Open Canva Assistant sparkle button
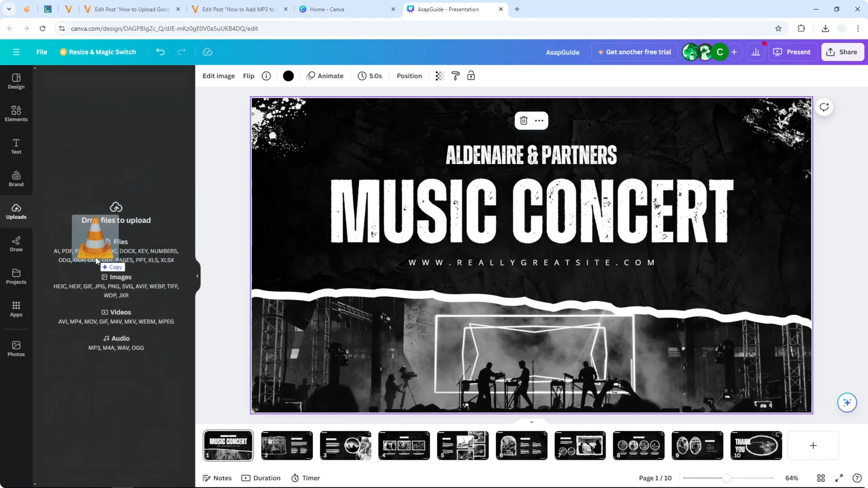The width and height of the screenshot is (868, 488). [x=847, y=402]
